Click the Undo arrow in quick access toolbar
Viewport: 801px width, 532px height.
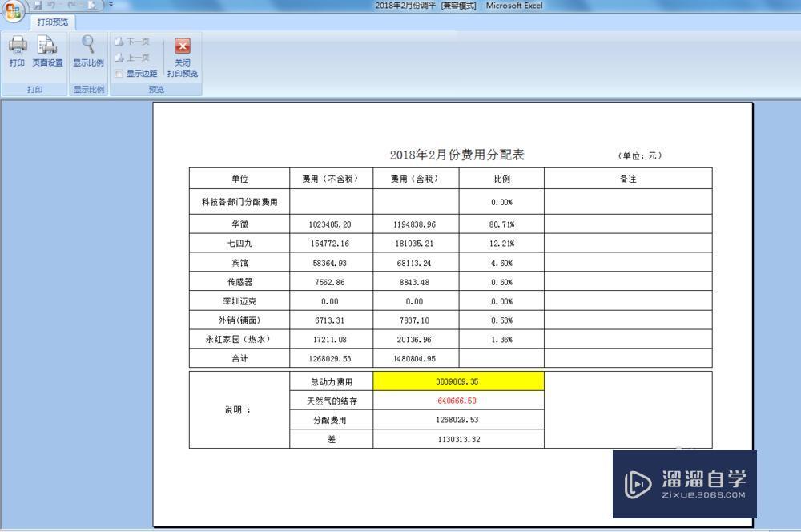point(51,6)
